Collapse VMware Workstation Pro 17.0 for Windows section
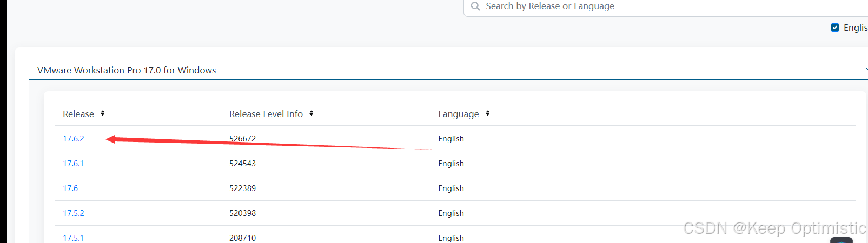The image size is (868, 243). pyautogui.click(x=866, y=70)
